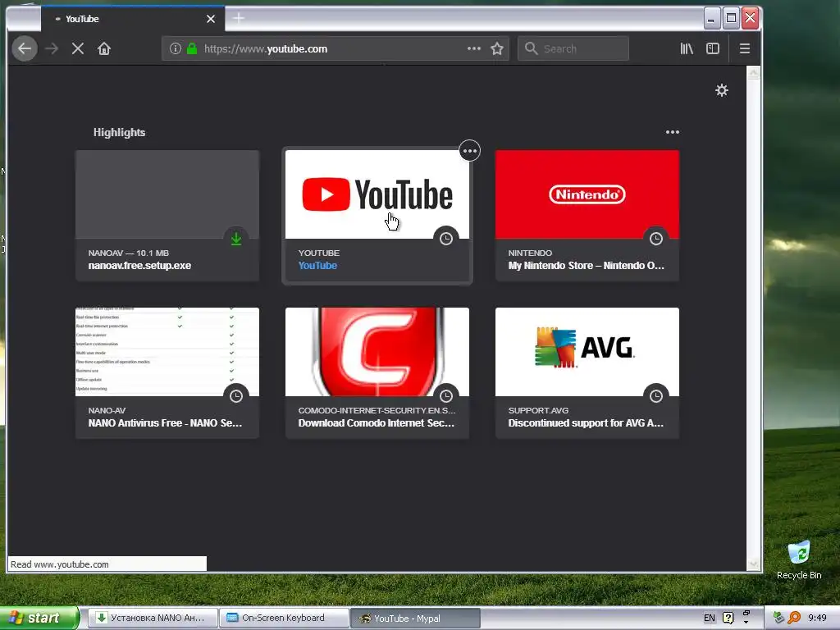Open the nanoav.free.setup.exe download link
The width and height of the screenshot is (840, 630).
click(x=139, y=265)
